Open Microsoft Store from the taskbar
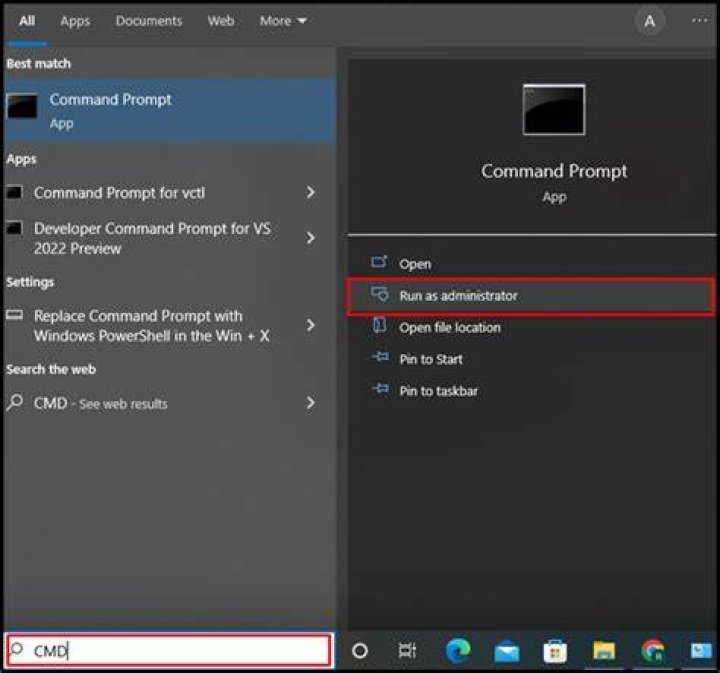Viewport: 720px width, 673px height. (x=555, y=651)
